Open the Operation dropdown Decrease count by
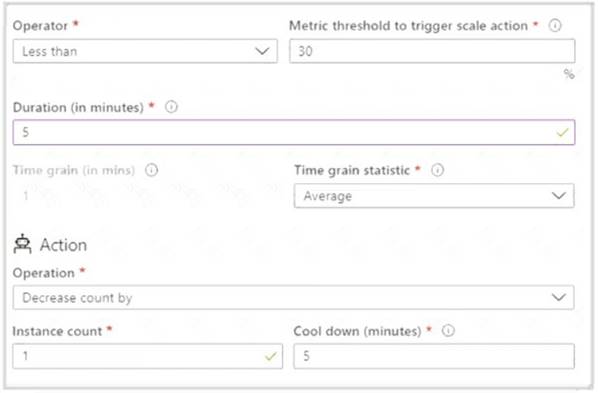 coord(293,297)
